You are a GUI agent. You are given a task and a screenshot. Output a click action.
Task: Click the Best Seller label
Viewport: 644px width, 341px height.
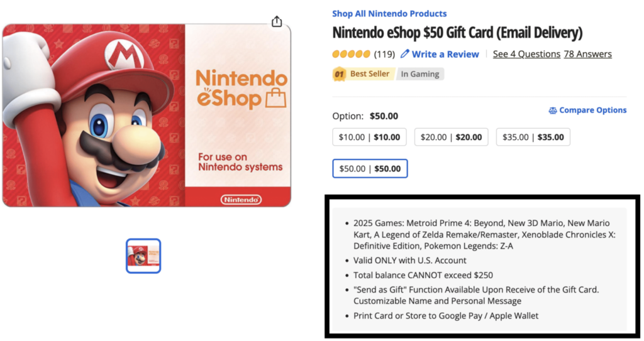370,74
